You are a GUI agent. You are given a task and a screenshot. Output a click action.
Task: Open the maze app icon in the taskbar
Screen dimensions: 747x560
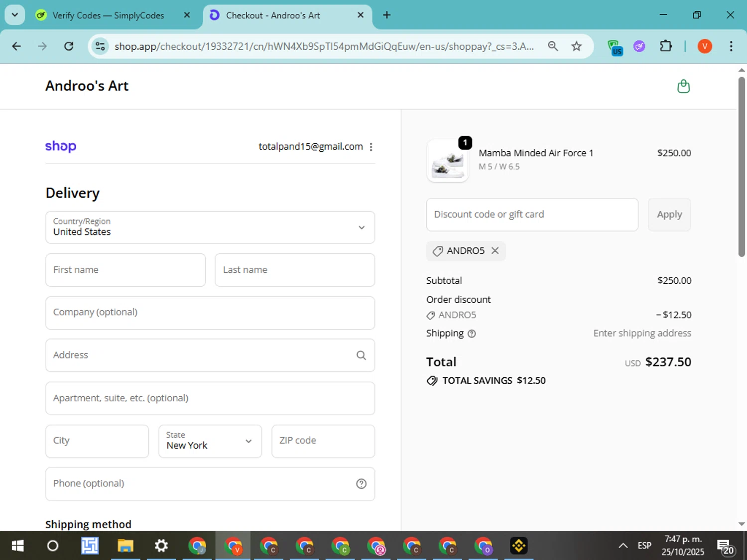[90, 546]
